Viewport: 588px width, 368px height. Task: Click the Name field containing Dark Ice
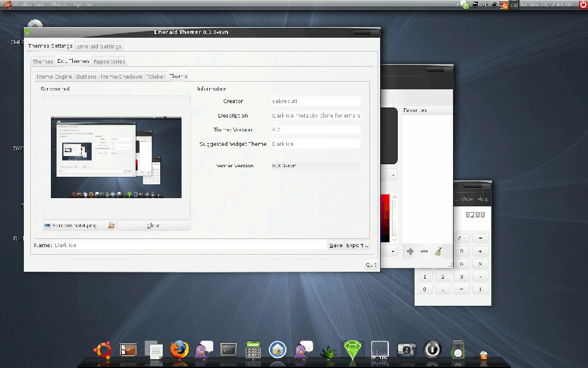coord(190,245)
